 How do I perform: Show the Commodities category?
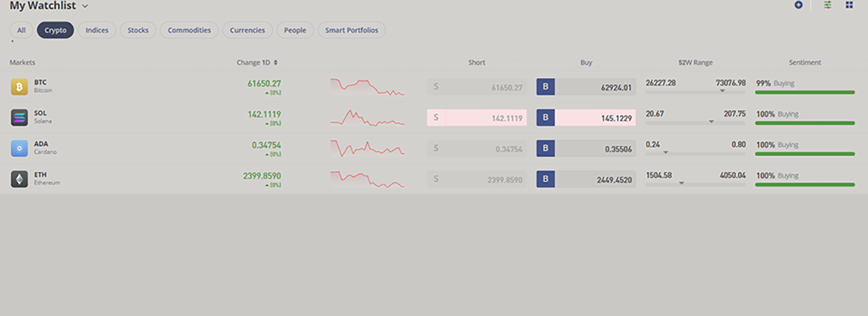coord(189,30)
